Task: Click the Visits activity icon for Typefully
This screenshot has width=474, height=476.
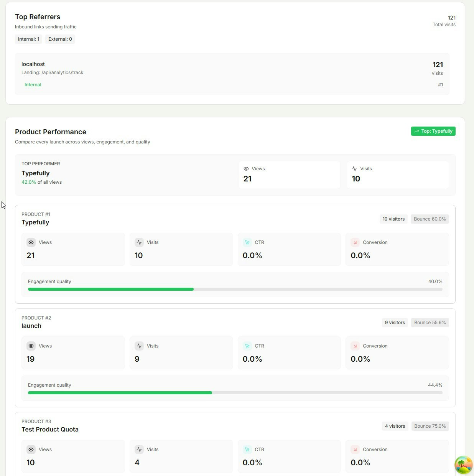Action: (x=139, y=242)
